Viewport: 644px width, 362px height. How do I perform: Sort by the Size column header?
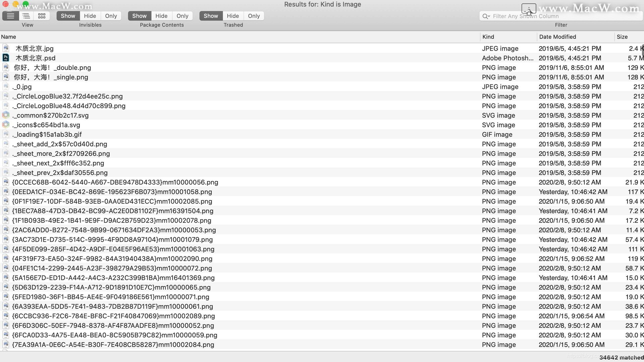622,37
